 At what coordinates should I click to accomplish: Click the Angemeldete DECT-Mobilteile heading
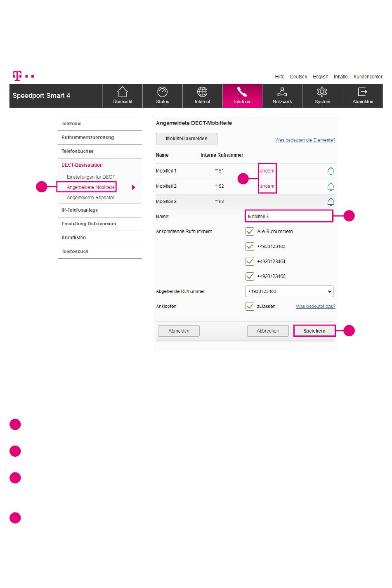pos(194,123)
